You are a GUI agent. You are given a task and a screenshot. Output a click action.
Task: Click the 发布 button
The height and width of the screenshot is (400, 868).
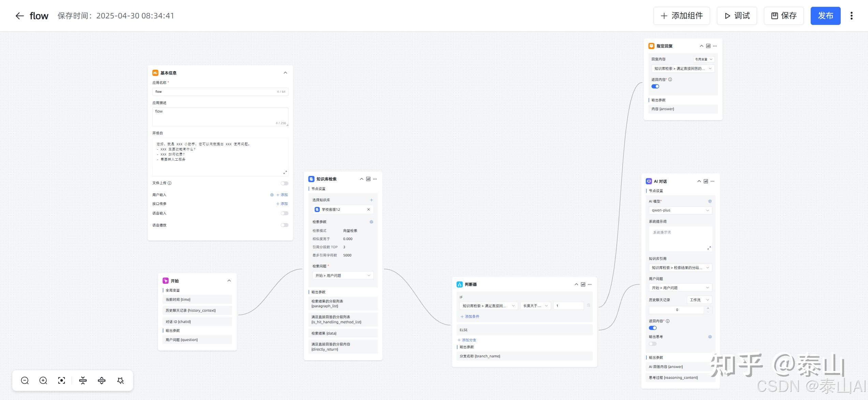click(x=825, y=16)
